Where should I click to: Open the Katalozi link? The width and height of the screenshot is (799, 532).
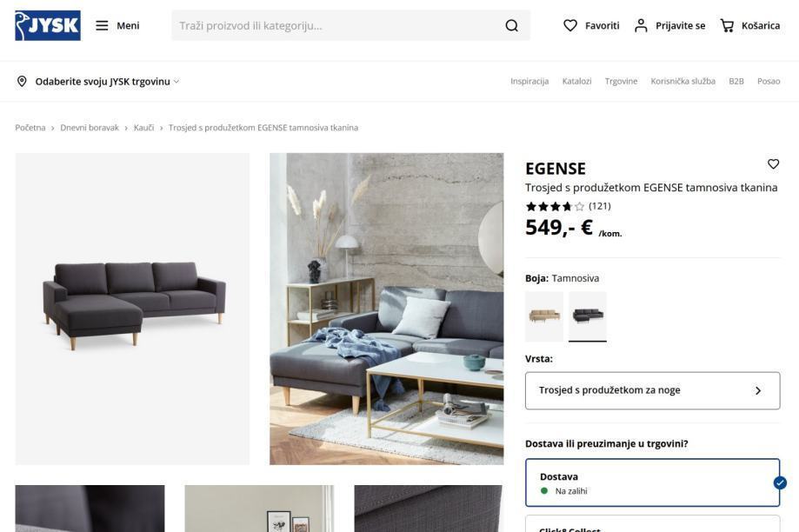coord(576,82)
